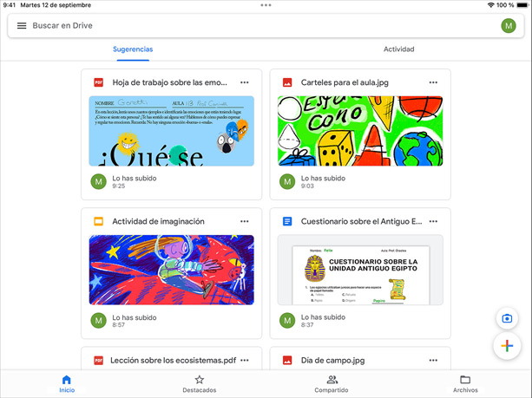Open Carteles para el aula image thumbnail
Image resolution: width=532 pixels, height=398 pixels.
[360, 131]
